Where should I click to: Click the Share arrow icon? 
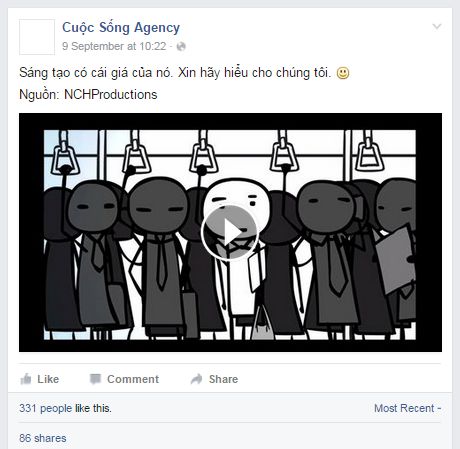(196, 379)
